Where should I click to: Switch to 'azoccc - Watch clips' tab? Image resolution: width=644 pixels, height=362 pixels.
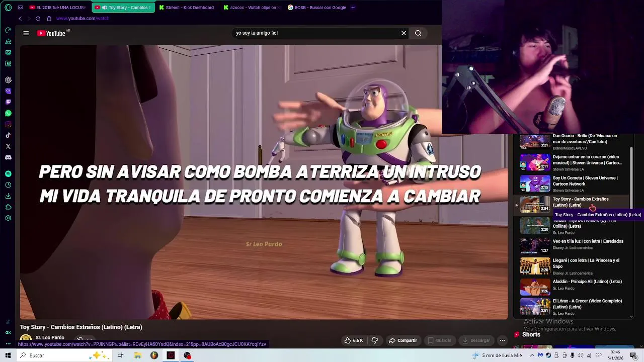(x=252, y=8)
